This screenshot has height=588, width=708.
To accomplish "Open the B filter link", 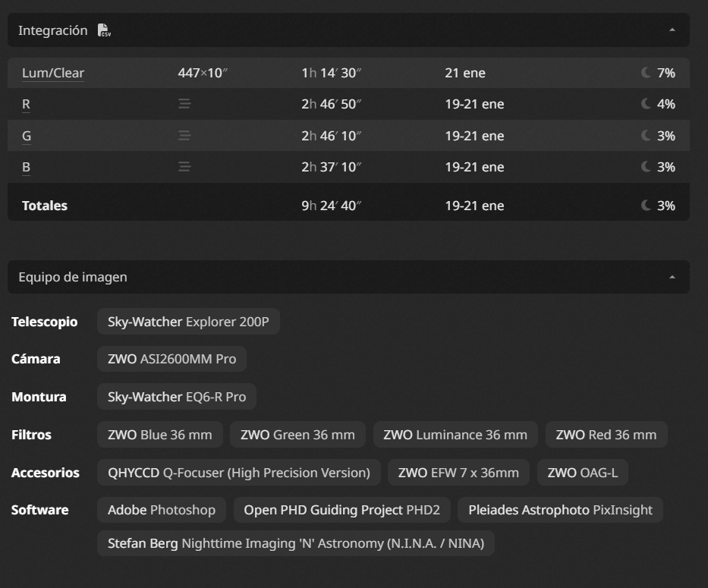I will (x=27, y=167).
